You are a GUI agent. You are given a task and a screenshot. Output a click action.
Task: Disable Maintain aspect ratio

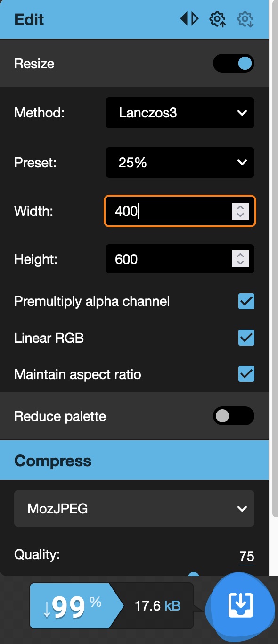[246, 374]
